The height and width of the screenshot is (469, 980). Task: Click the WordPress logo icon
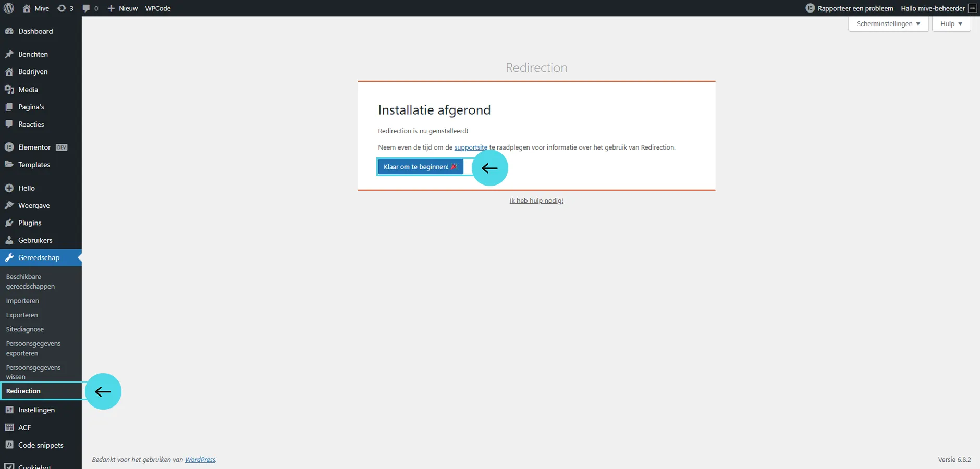[x=8, y=8]
